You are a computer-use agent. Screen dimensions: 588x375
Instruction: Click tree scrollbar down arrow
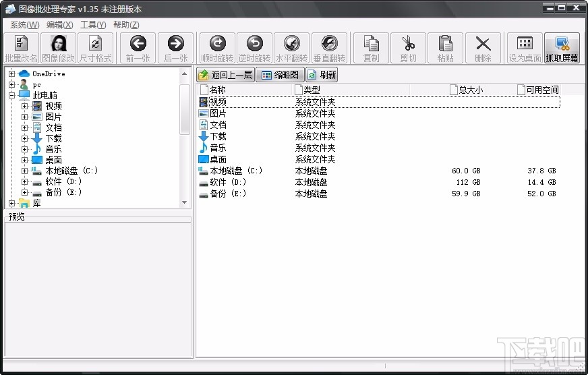coord(184,202)
